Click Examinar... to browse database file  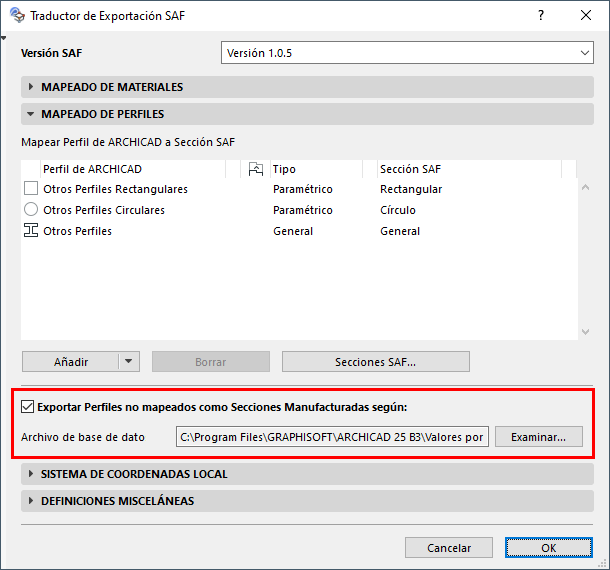tap(538, 437)
